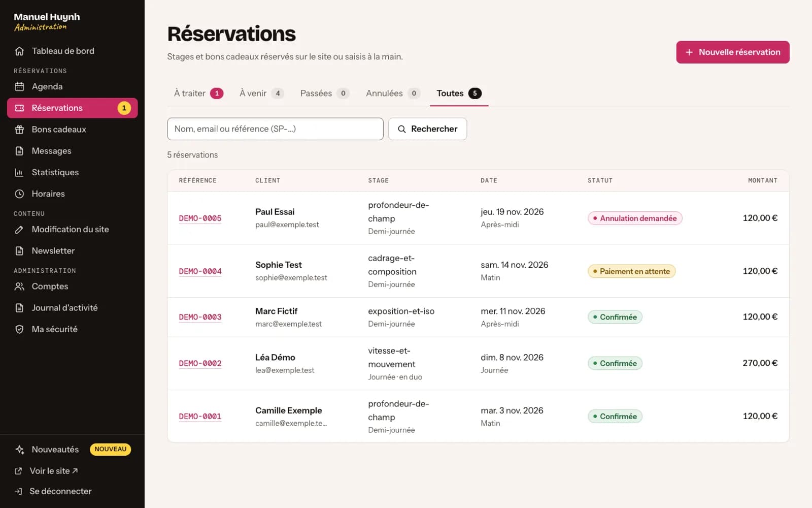Viewport: 812px width, 508px height.
Task: Click the logout arrow icon beside Se déconnecter
Action: (18, 491)
